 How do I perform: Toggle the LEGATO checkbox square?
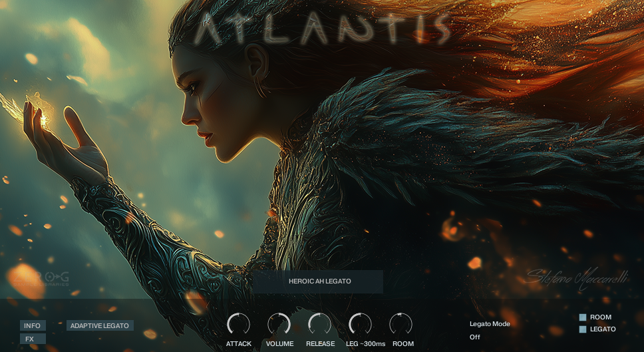pos(583,329)
